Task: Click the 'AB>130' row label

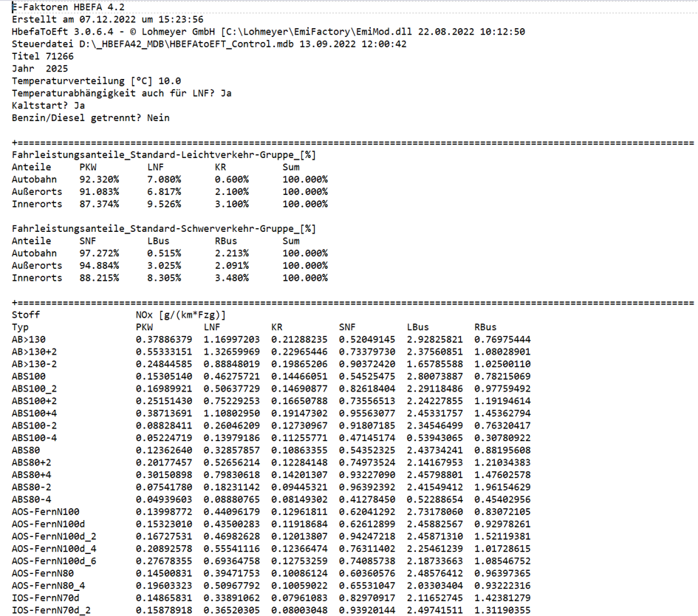Action: (x=29, y=340)
